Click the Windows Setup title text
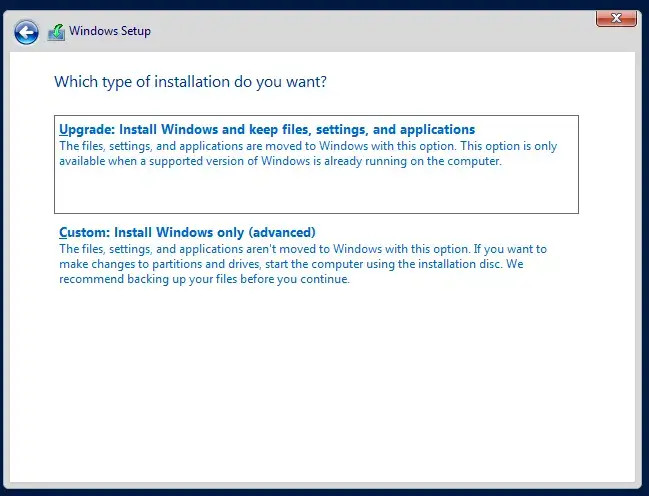The width and height of the screenshot is (649, 496). click(x=110, y=31)
